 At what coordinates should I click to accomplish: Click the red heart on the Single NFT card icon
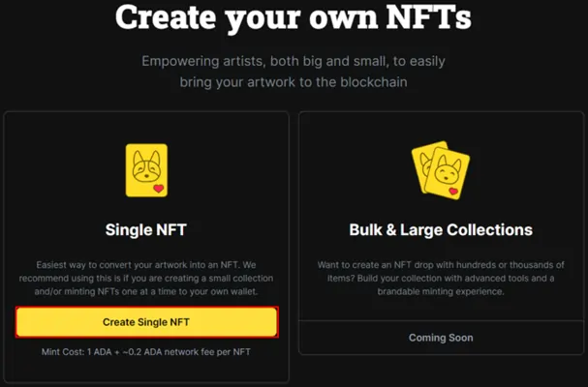pyautogui.click(x=159, y=188)
